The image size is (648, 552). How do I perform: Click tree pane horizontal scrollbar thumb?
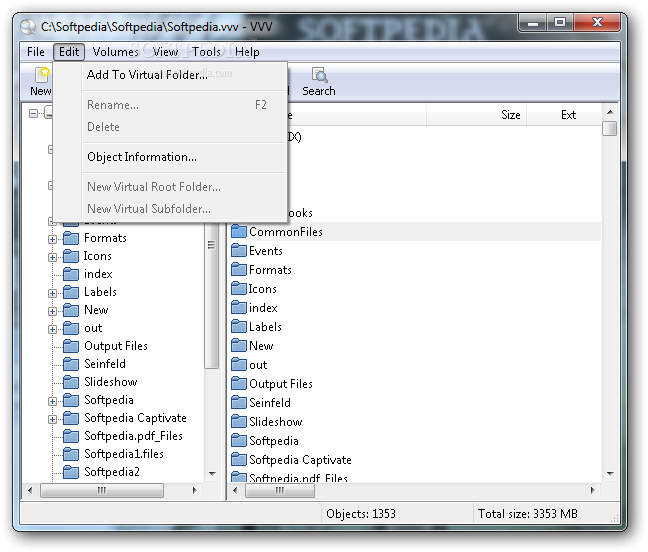click(102, 490)
